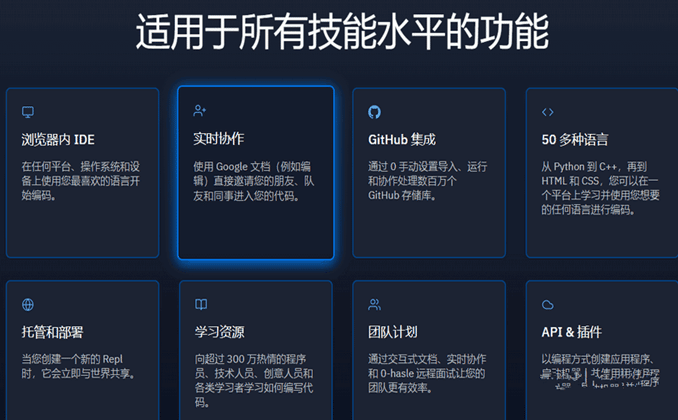Open the 托管和部署 heading
The height and width of the screenshot is (420, 678).
point(52,332)
